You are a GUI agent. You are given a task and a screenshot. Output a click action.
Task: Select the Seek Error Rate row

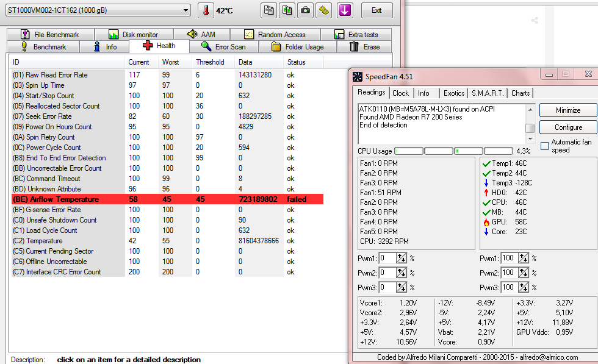point(167,116)
